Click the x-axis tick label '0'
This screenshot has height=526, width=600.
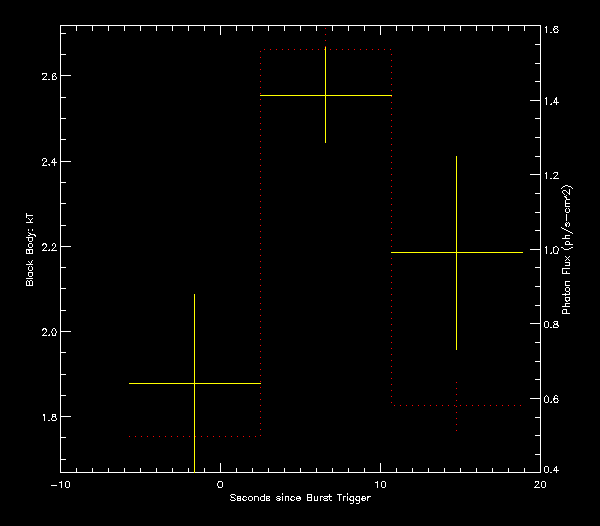(220, 484)
